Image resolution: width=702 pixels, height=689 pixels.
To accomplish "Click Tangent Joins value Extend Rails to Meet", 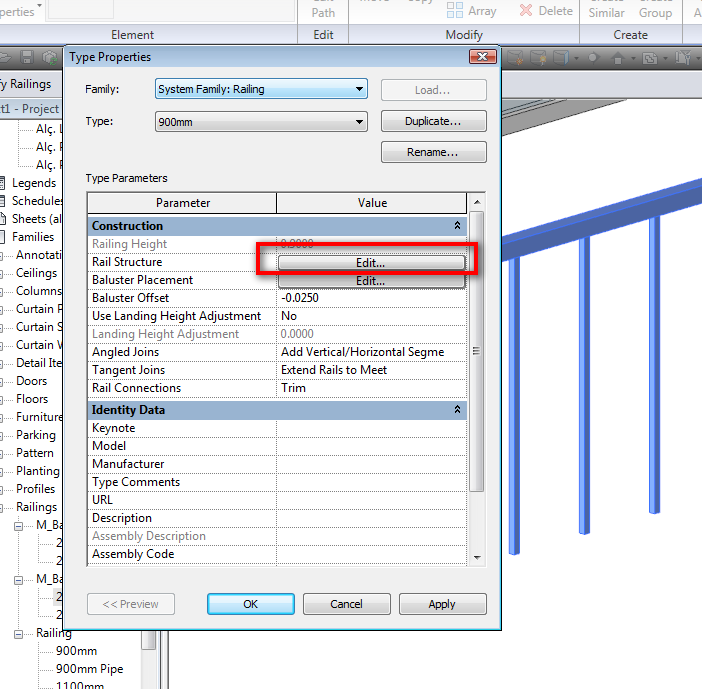I will pyautogui.click(x=372, y=370).
